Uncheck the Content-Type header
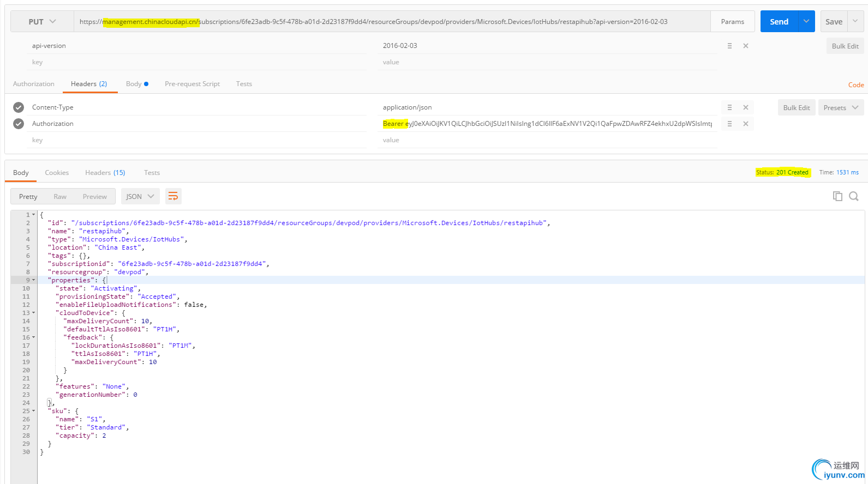This screenshot has width=868, height=484. pos(19,107)
